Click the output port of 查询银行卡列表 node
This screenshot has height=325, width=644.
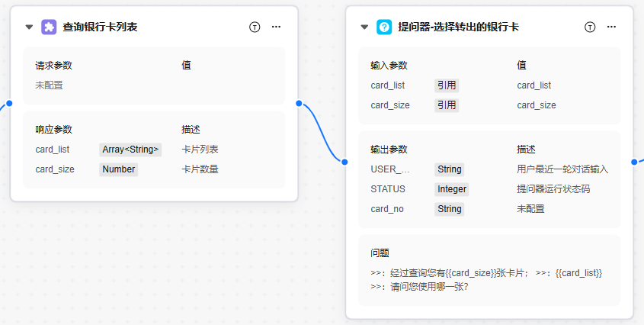299,103
